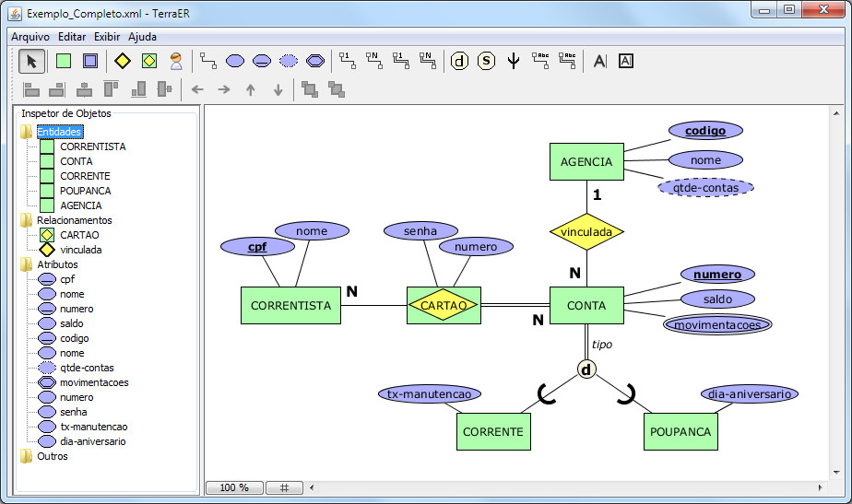Move selection up with arrow button
The width and height of the screenshot is (852, 504).
(x=251, y=89)
